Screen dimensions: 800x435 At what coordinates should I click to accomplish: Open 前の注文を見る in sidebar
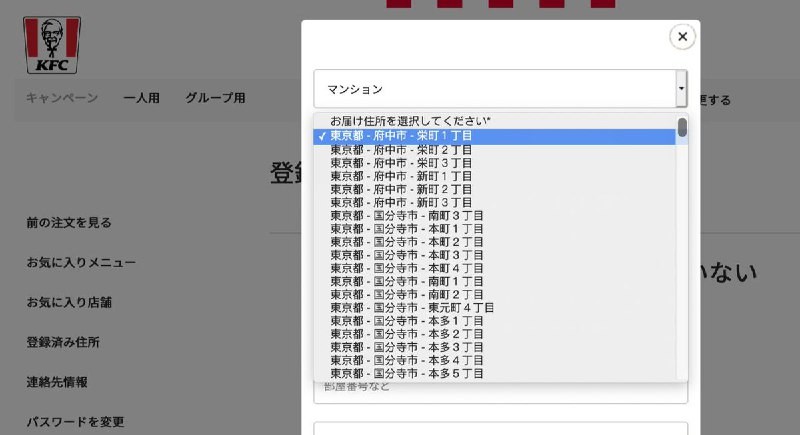(x=69, y=223)
